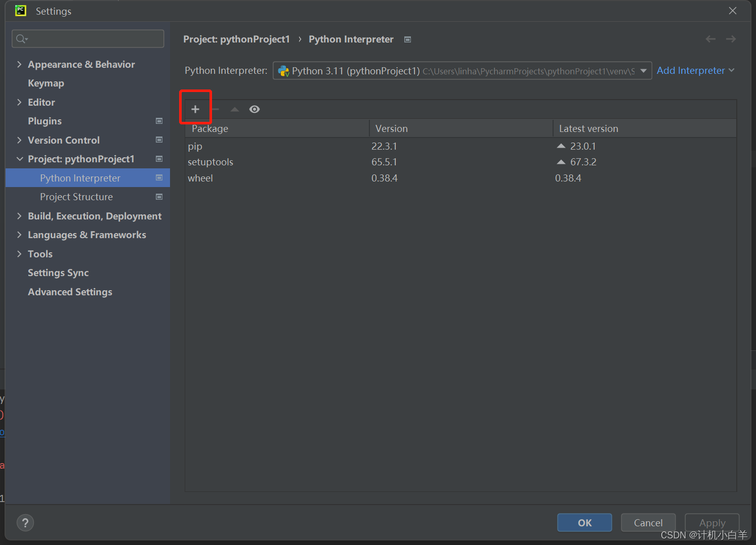Select the pip package row
Viewport: 756px width, 545px height.
click(461, 146)
